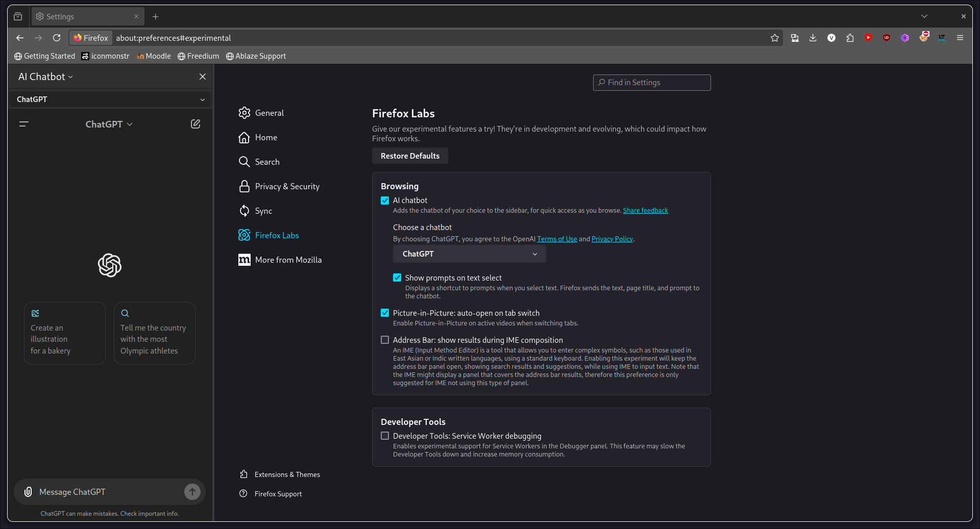Open General settings category
Viewport: 980px width, 529px height.
pos(261,113)
